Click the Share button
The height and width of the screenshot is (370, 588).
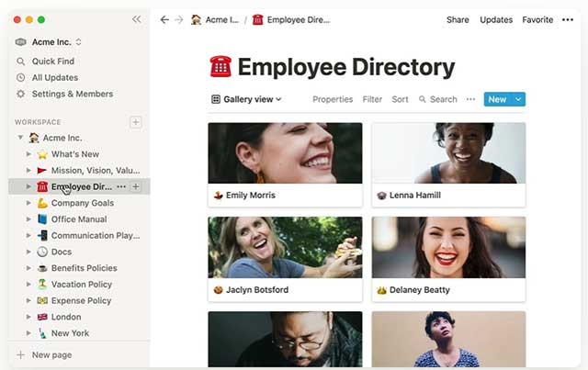[457, 19]
